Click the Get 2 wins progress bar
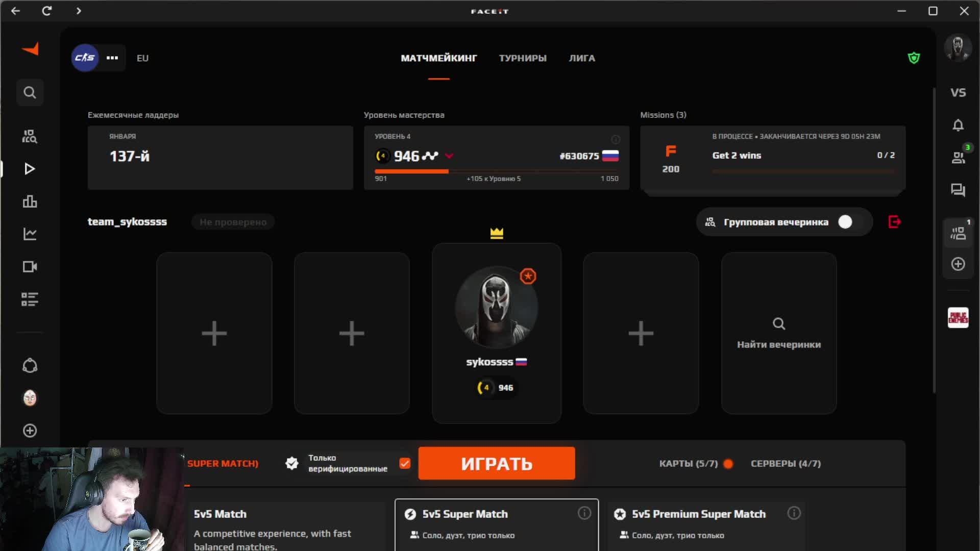 click(x=803, y=171)
